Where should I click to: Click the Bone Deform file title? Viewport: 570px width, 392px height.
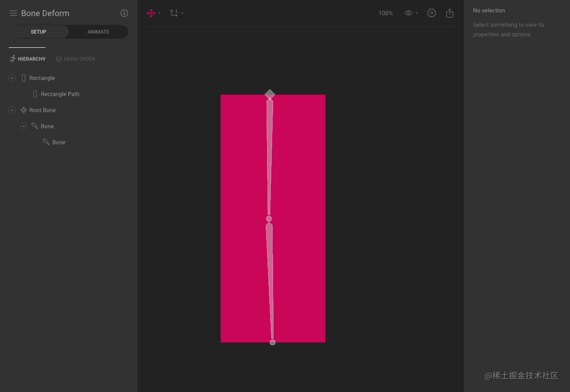click(45, 13)
